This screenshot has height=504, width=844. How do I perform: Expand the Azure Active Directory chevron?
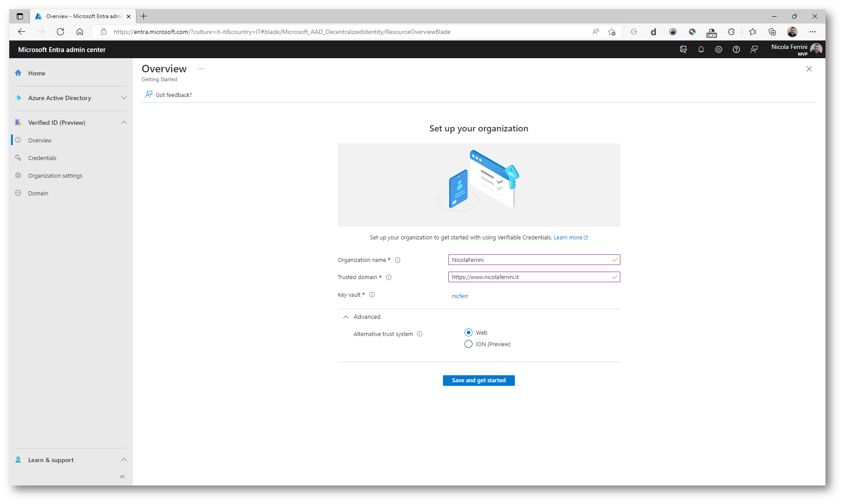124,98
